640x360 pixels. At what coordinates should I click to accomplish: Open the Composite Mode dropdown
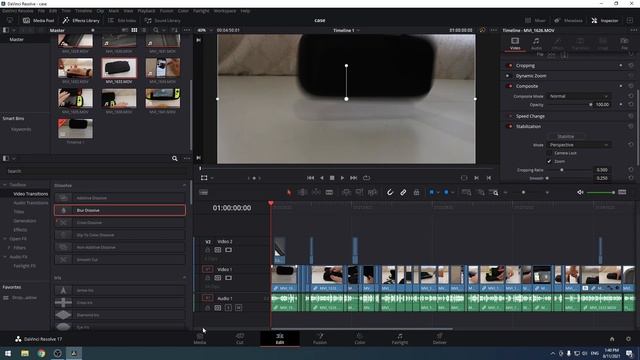pos(578,96)
